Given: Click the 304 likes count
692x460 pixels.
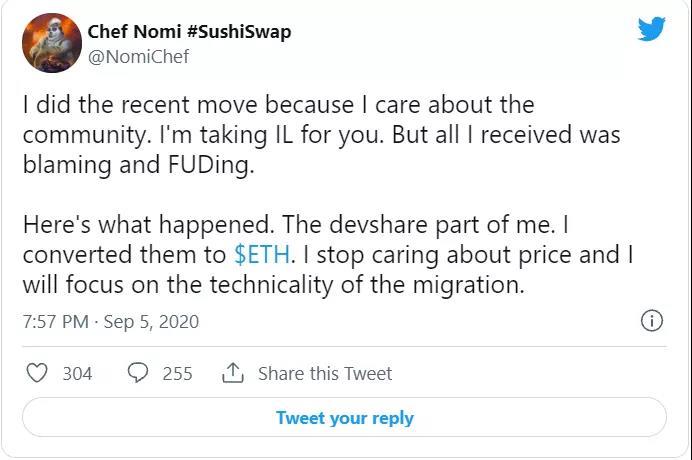Looking at the screenshot, I should (77, 373).
